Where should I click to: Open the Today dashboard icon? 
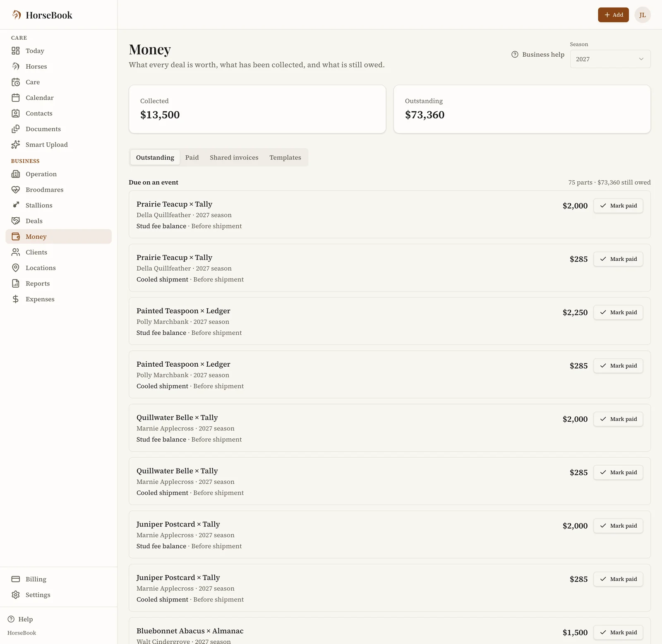click(16, 51)
